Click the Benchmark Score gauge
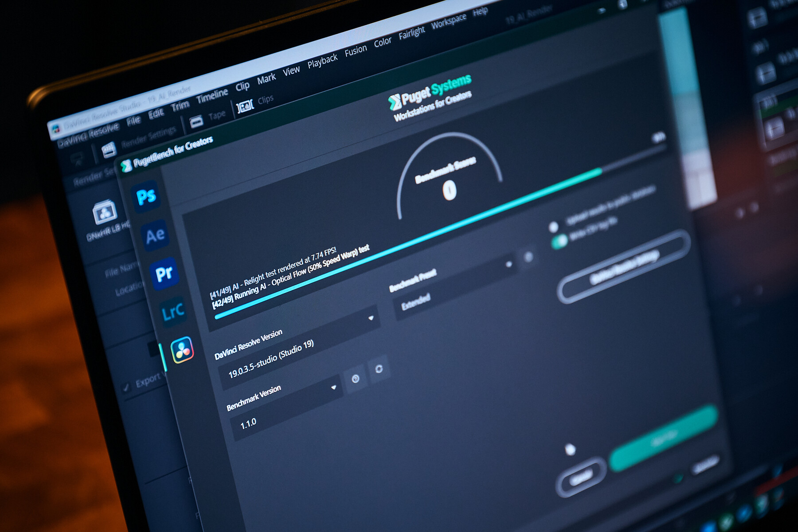Screen dimensions: 798x532 450,176
